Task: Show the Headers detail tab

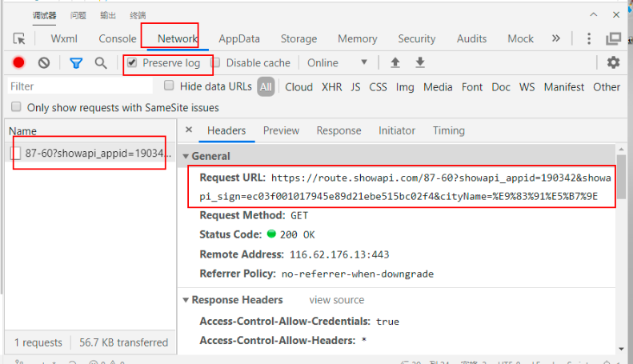Action: click(226, 130)
